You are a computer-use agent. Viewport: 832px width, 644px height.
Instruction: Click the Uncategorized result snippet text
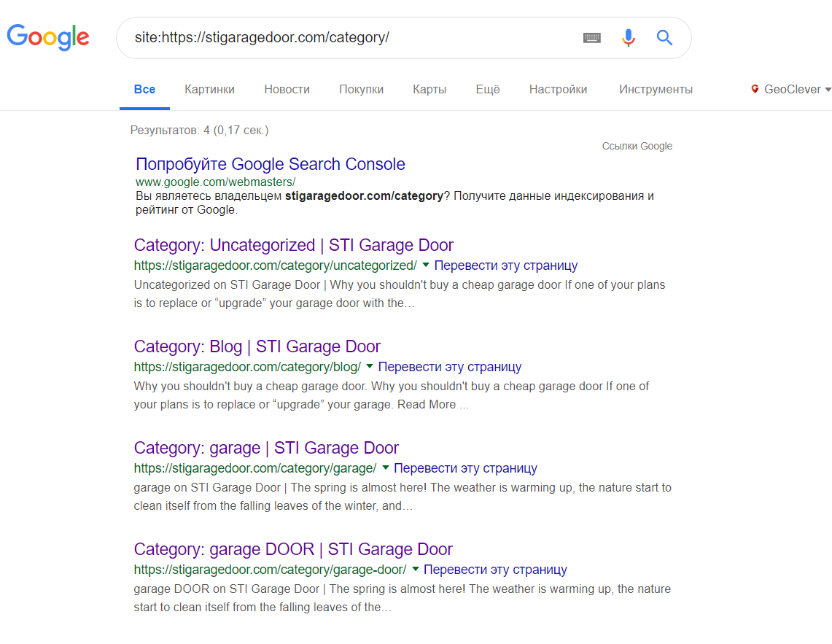(399, 294)
